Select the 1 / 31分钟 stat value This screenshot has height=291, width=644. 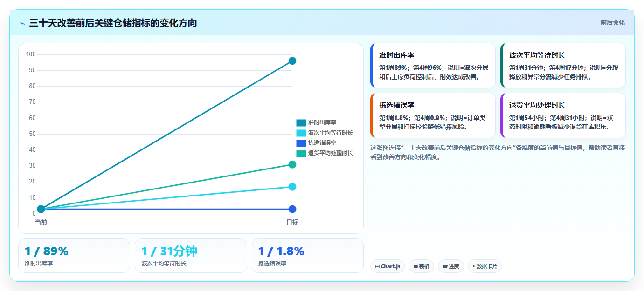(169, 251)
